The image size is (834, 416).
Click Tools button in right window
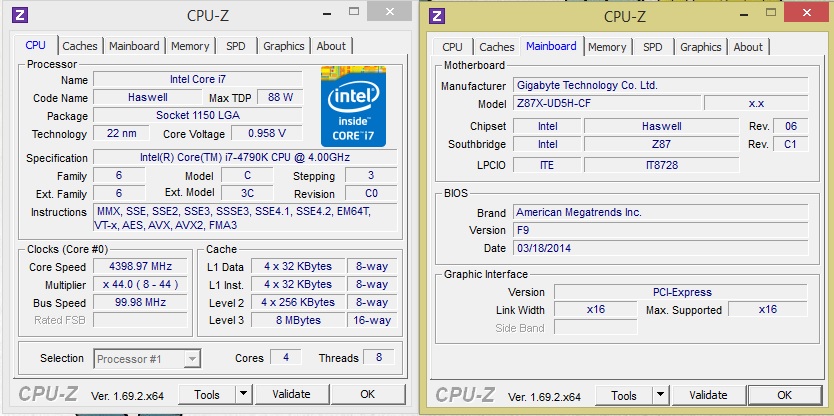click(624, 395)
